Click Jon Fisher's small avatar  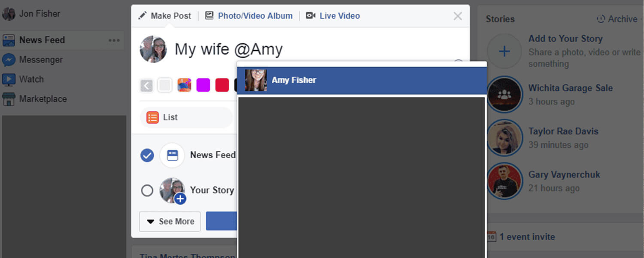9,14
